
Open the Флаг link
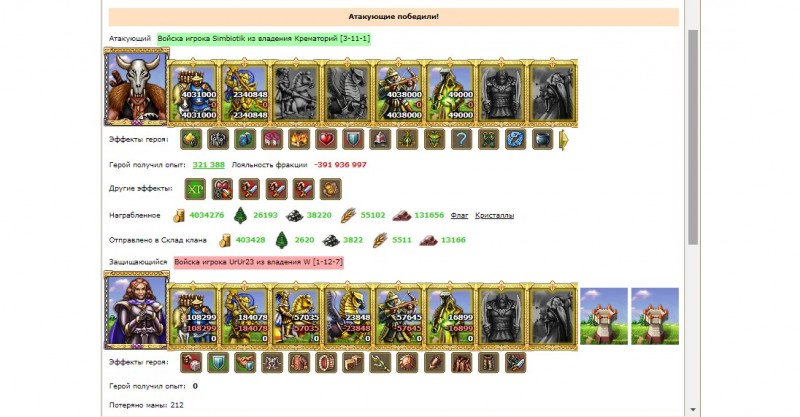tap(459, 215)
